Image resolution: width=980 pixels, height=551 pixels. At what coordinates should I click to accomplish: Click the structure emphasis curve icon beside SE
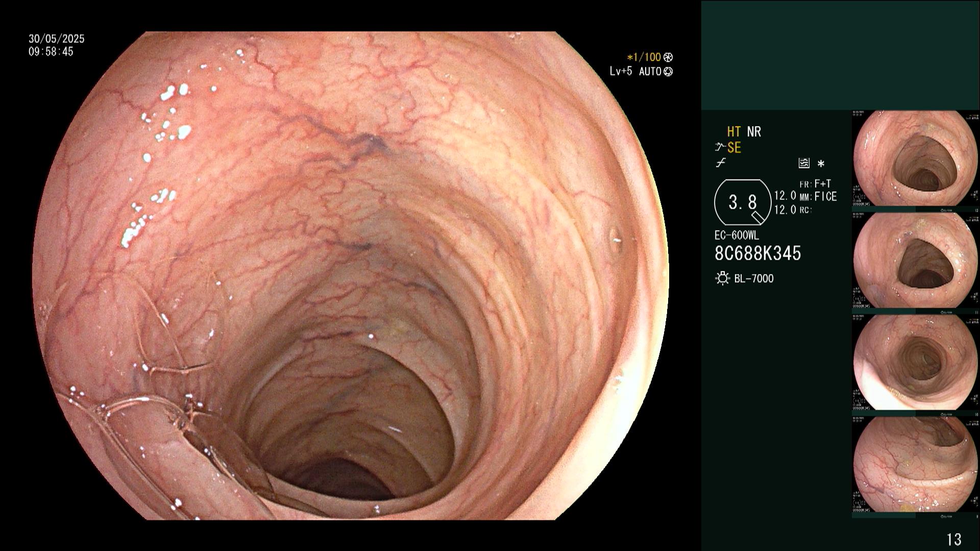(720, 147)
